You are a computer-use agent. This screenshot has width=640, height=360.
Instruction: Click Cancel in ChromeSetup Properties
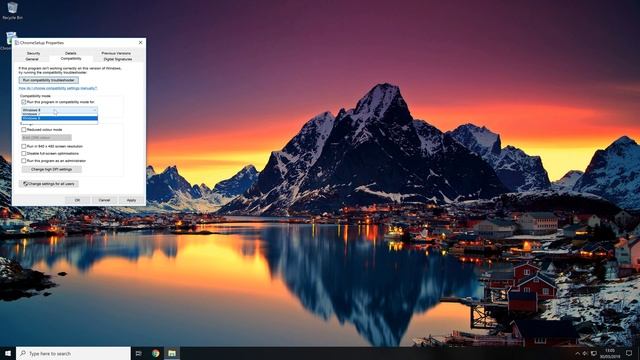pos(104,200)
